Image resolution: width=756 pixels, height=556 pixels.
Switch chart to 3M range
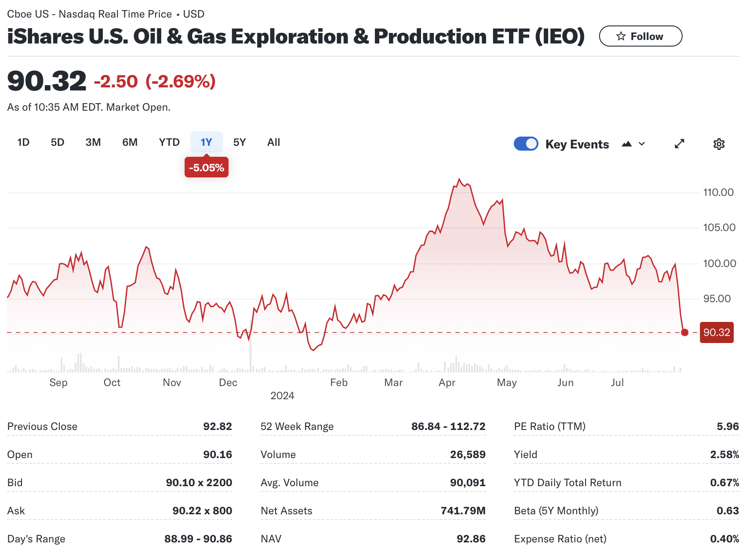(x=93, y=142)
